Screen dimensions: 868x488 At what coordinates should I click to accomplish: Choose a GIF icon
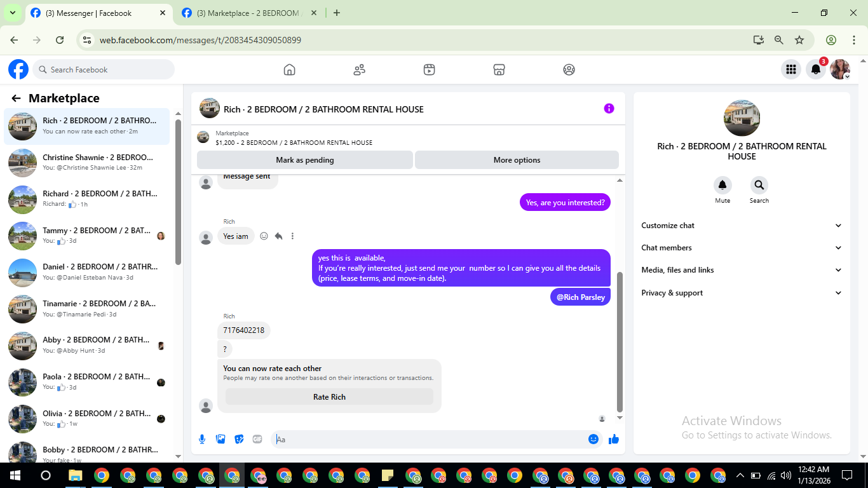pyautogui.click(x=257, y=439)
